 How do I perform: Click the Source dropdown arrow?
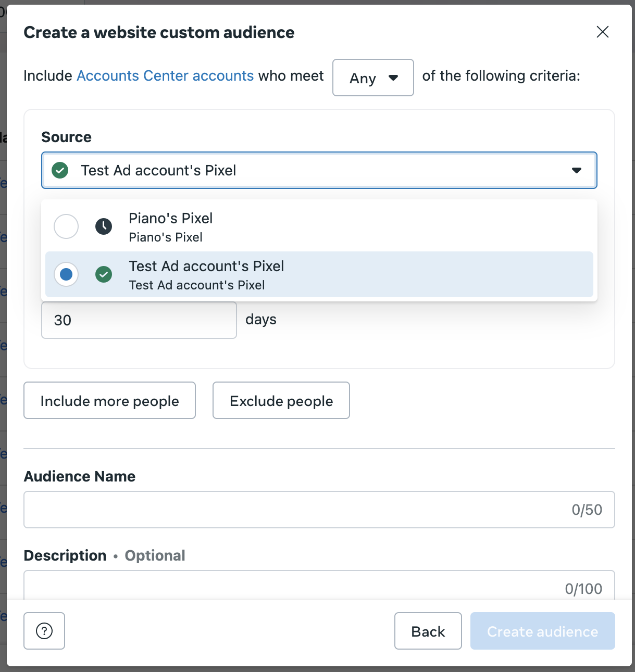tap(577, 170)
